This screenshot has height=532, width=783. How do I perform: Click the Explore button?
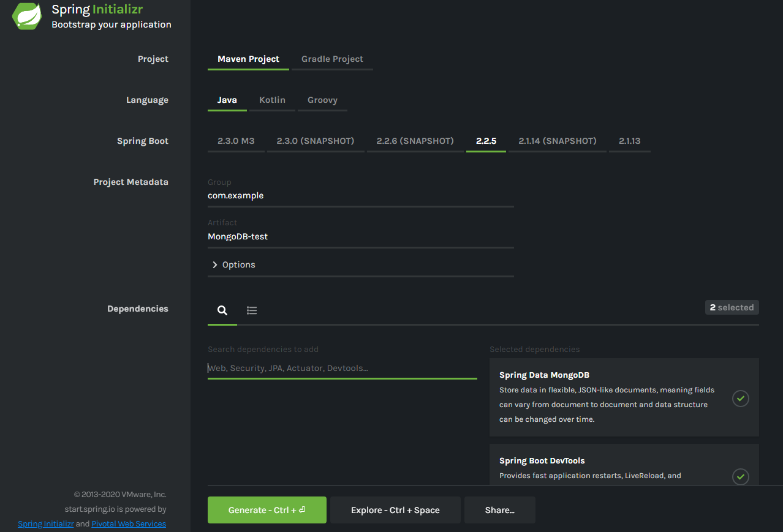tap(395, 510)
